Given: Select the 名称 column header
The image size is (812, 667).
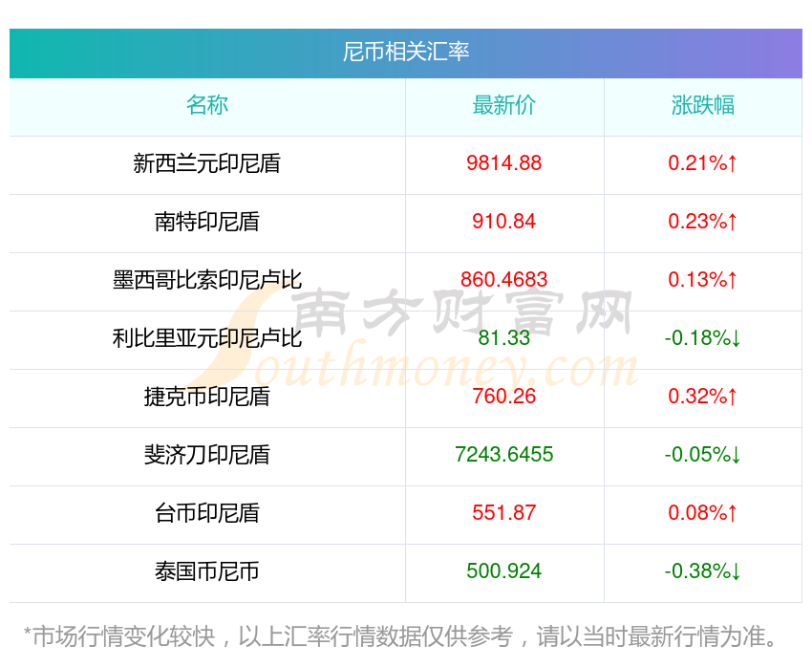Looking at the screenshot, I should point(207,105).
